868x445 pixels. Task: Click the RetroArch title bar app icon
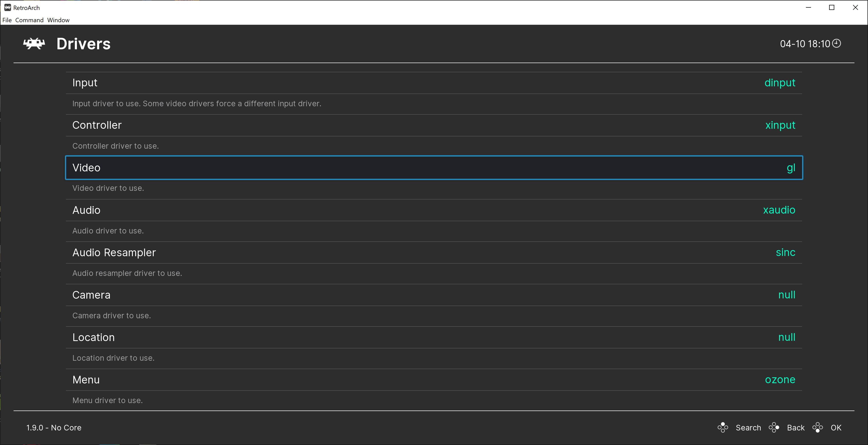click(7, 7)
